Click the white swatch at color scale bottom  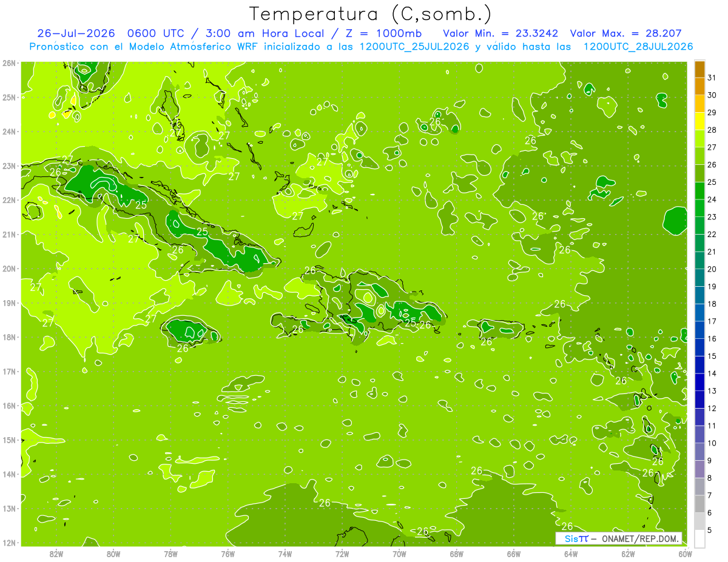click(x=699, y=538)
